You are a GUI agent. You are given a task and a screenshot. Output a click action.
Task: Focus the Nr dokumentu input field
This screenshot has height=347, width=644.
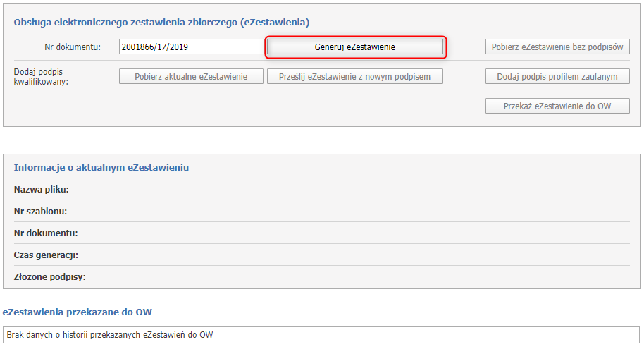pos(190,47)
